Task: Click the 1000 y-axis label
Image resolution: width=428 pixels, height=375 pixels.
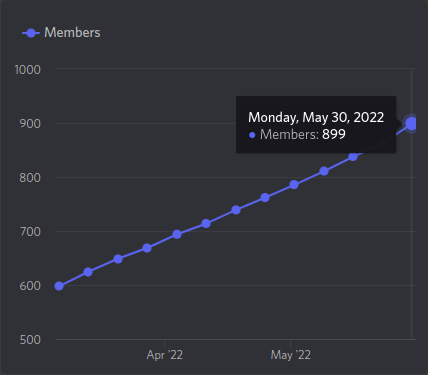Action: pyautogui.click(x=28, y=70)
